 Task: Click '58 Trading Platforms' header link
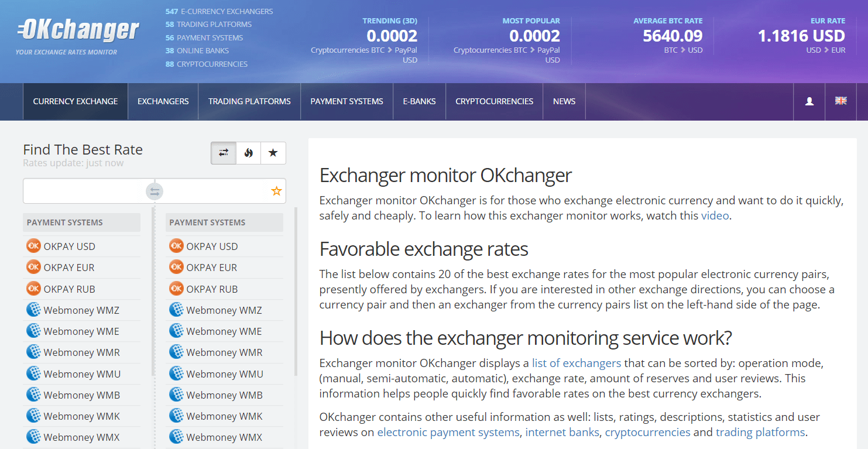(208, 24)
